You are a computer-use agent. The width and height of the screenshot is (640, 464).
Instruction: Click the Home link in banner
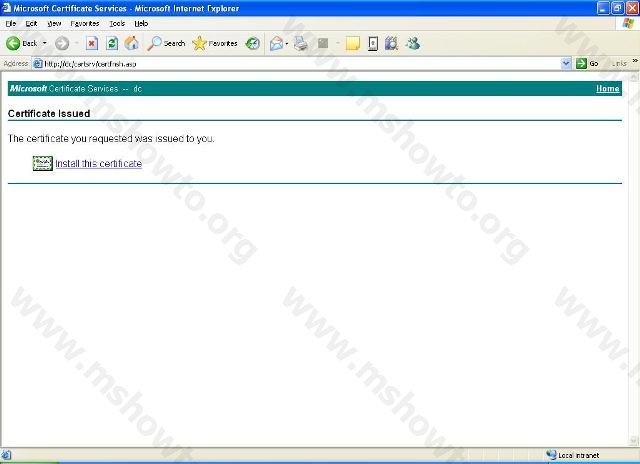click(607, 89)
